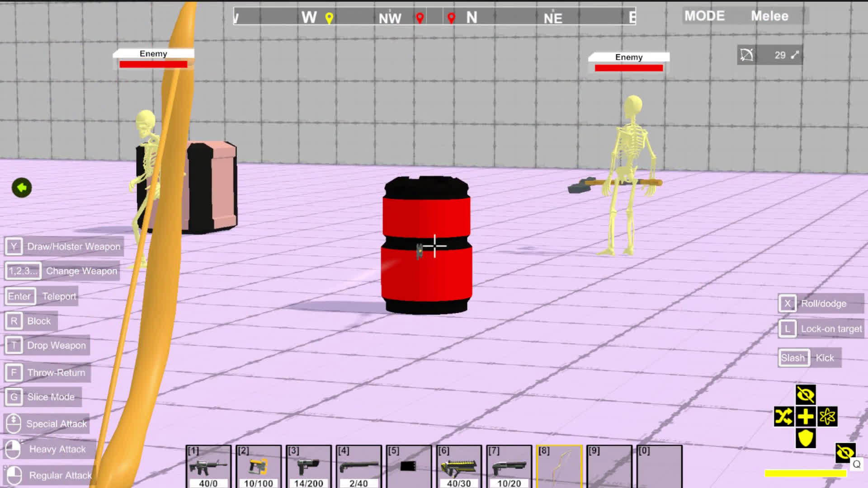Image resolution: width=868 pixels, height=488 pixels.
Task: Select the plus heal ability icon
Action: point(806,417)
